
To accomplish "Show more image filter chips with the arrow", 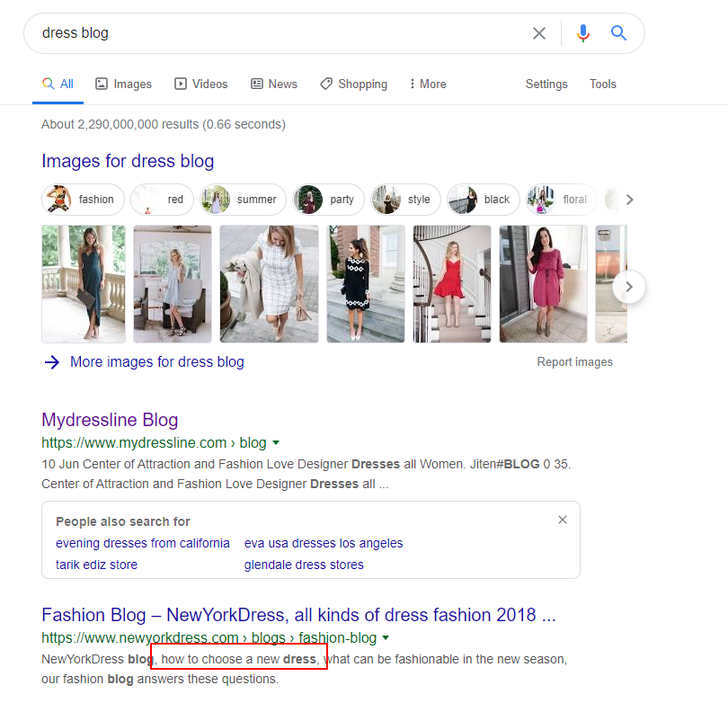I will click(x=629, y=200).
